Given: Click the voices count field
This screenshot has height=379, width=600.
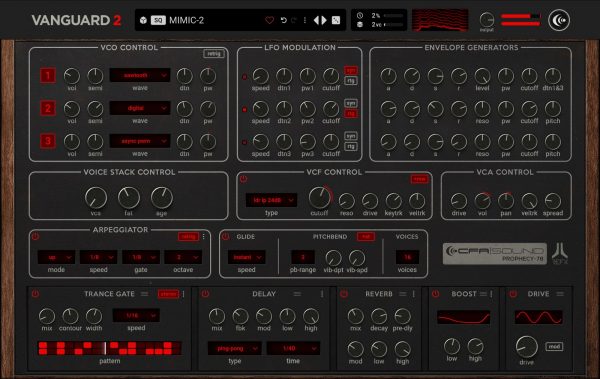Looking at the screenshot, I should pos(407,257).
